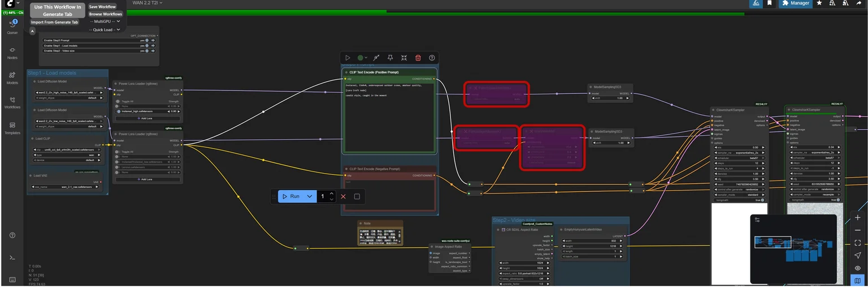Open the Quick Load dropdown

[x=105, y=29]
